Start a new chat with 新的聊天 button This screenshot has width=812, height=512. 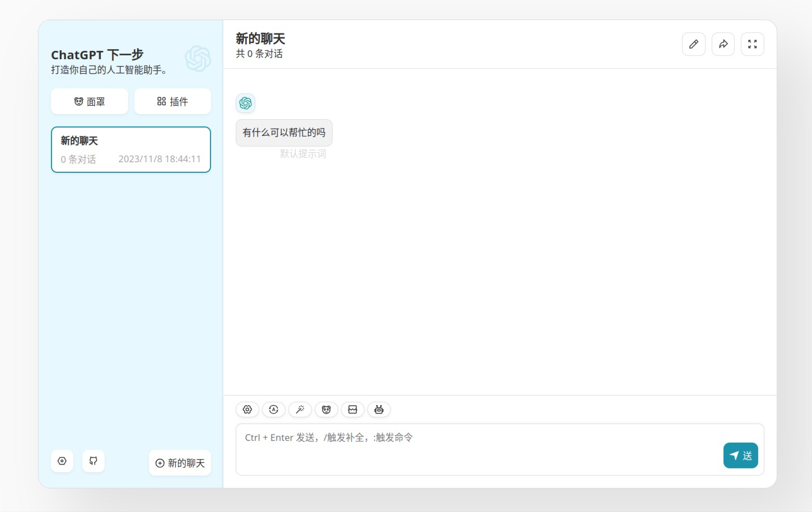pyautogui.click(x=180, y=463)
